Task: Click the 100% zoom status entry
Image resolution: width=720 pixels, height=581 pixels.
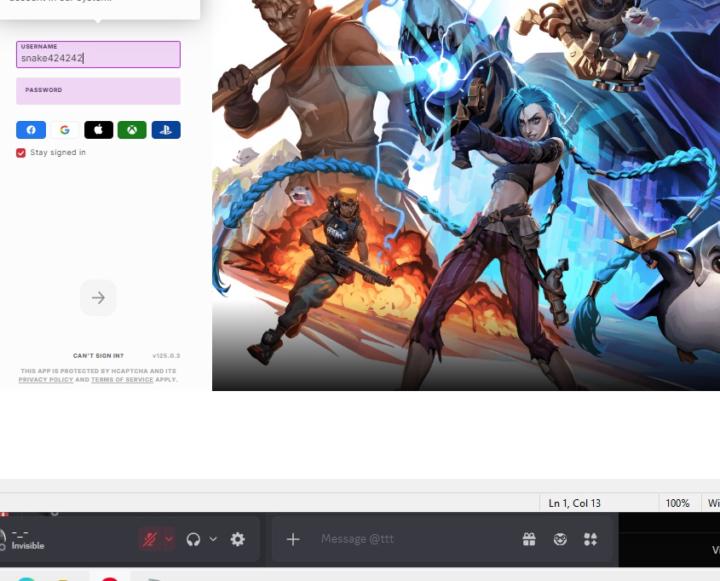Action: (x=678, y=503)
